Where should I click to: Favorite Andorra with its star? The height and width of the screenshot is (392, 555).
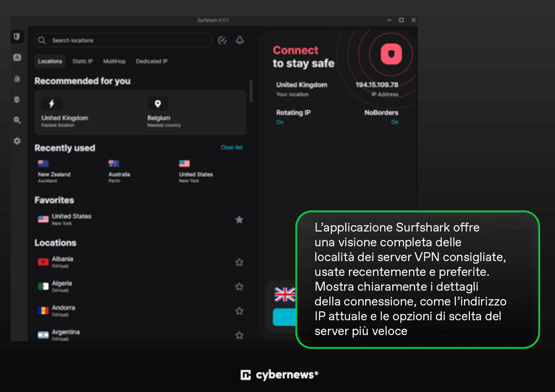coord(239,311)
